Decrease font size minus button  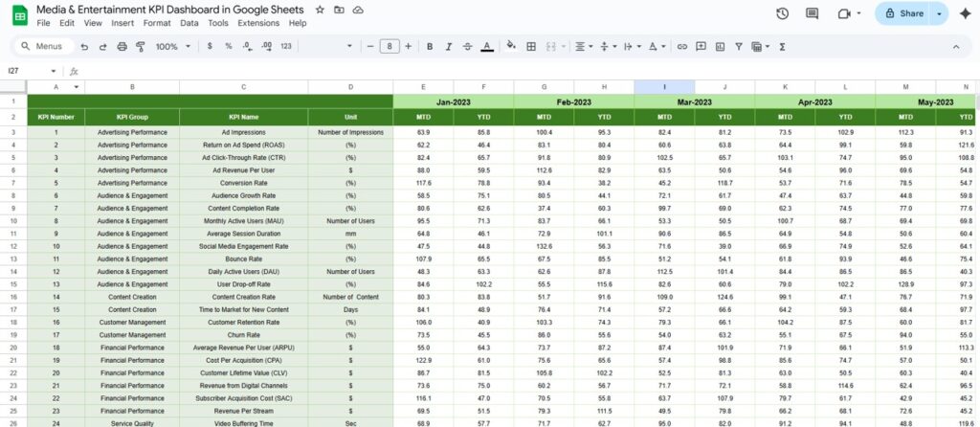370,46
